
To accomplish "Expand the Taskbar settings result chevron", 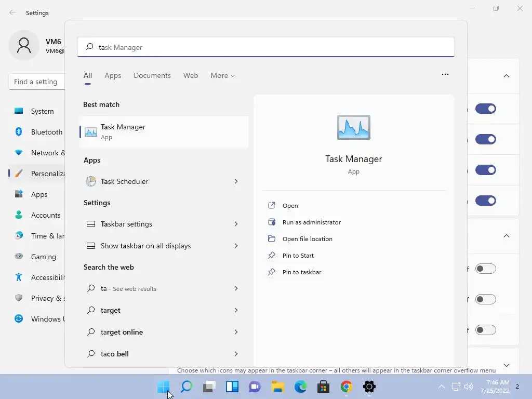I will (x=236, y=224).
